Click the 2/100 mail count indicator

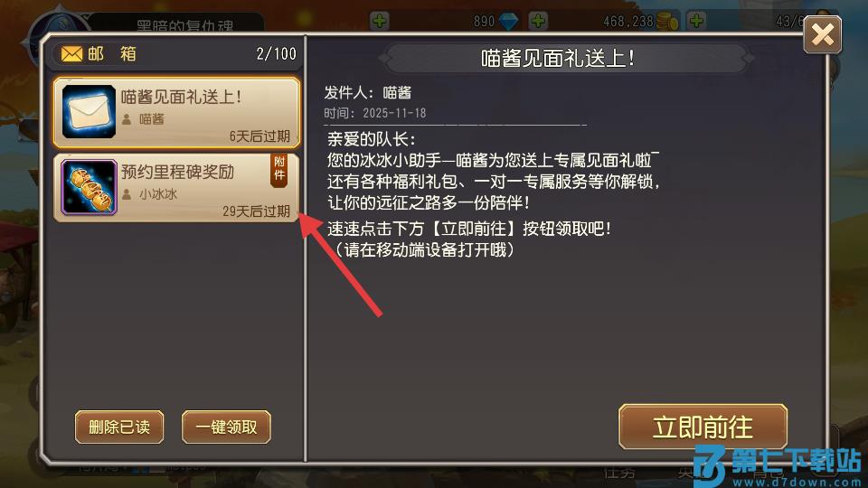pos(277,53)
